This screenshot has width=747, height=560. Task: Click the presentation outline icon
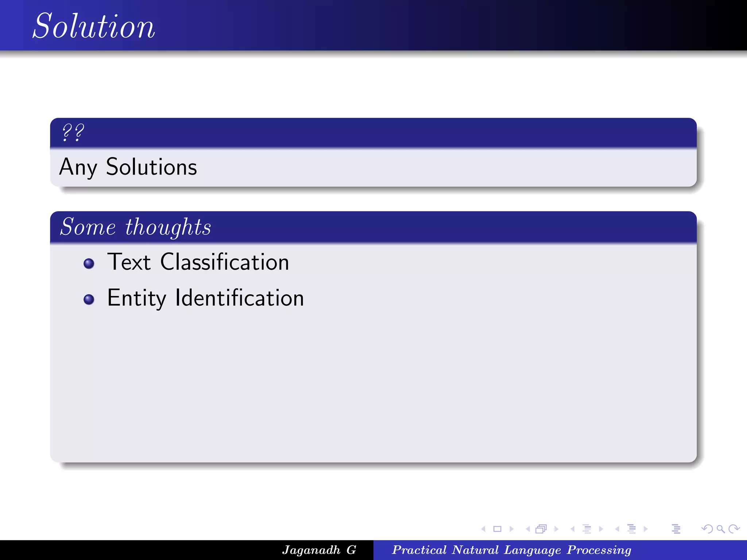[x=676, y=529]
